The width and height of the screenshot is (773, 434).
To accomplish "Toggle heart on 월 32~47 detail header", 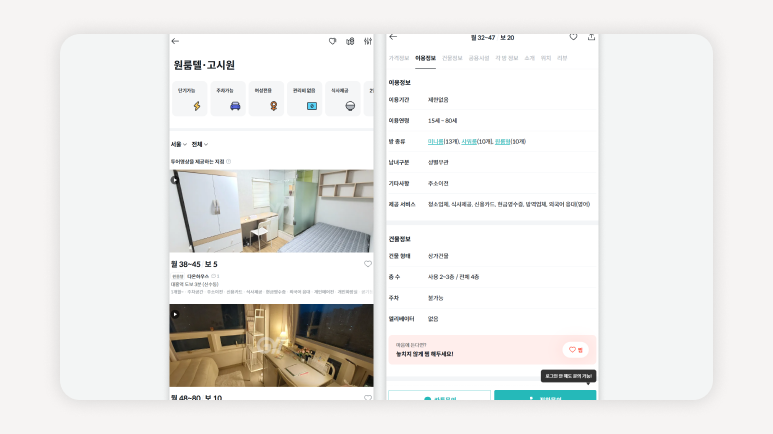I will pos(573,37).
